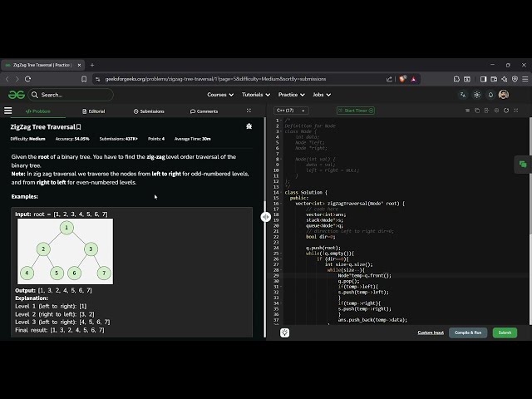Click the Start Timer button
The width and height of the screenshot is (532, 399).
tap(356, 111)
